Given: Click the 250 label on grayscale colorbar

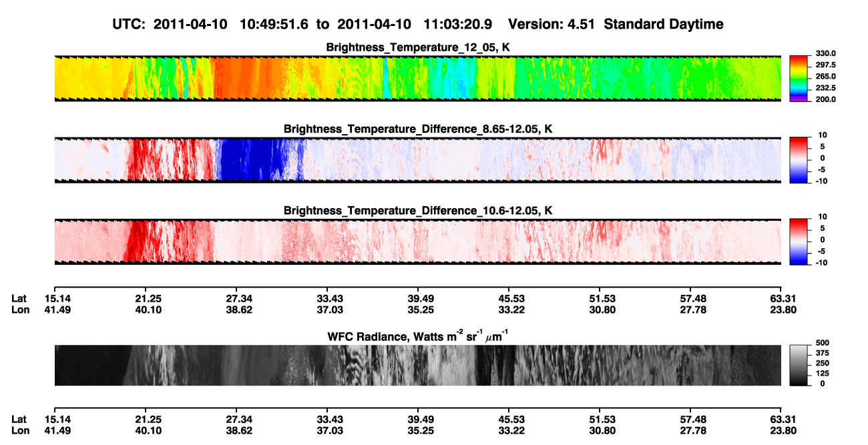Looking at the screenshot, I should (x=823, y=363).
